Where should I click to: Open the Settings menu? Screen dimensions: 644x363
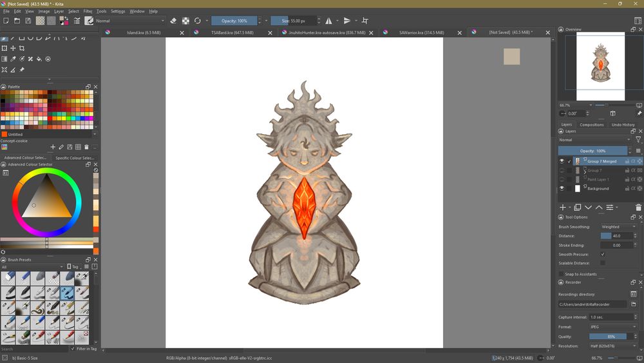[118, 11]
